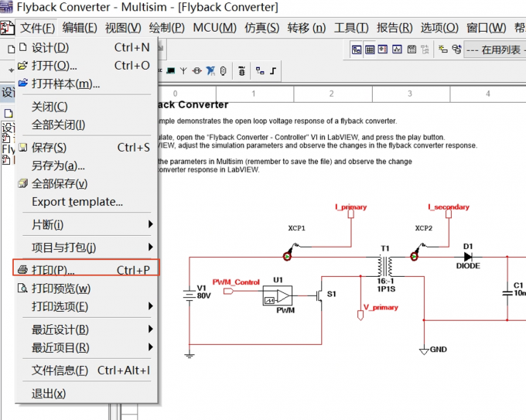
Task: Click the PWM_Control connector label
Action: click(236, 282)
